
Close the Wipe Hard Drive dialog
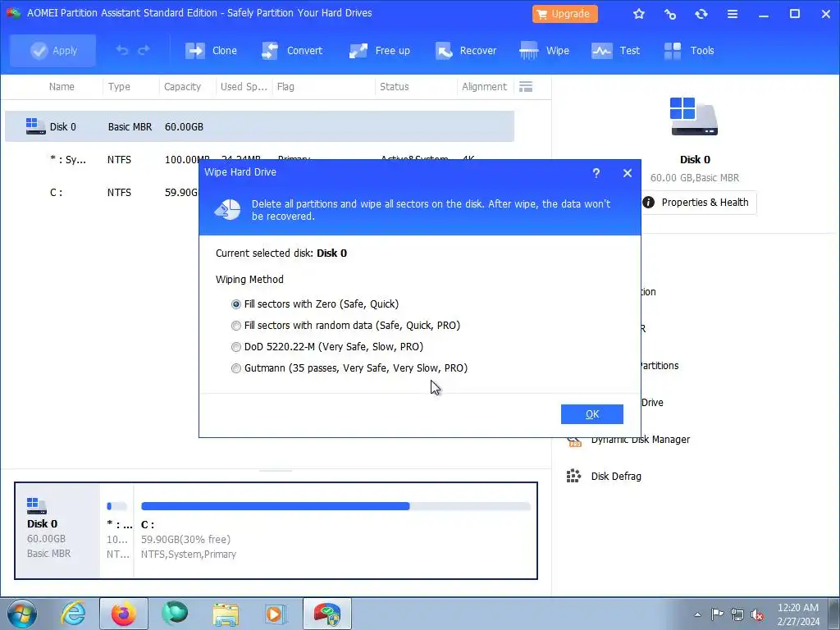(x=628, y=173)
